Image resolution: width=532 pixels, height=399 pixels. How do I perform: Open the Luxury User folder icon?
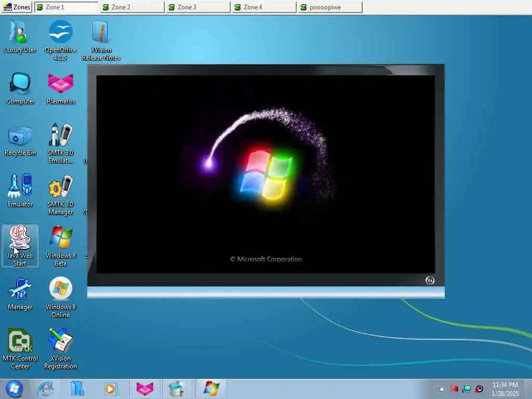click(20, 37)
